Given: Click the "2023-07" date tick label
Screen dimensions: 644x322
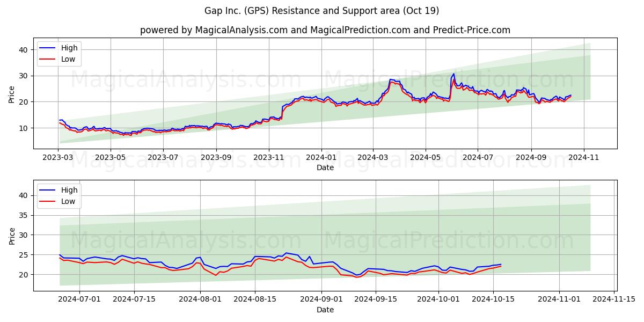Looking at the screenshot, I should click(163, 158).
